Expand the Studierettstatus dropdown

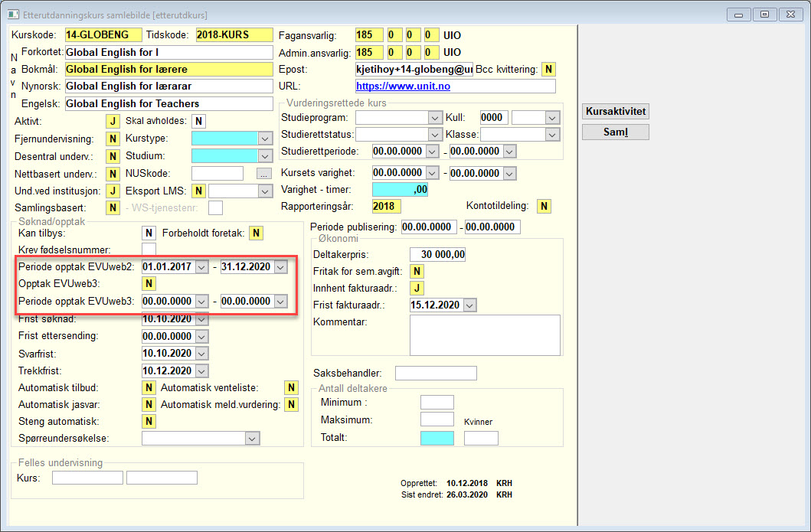(x=435, y=135)
